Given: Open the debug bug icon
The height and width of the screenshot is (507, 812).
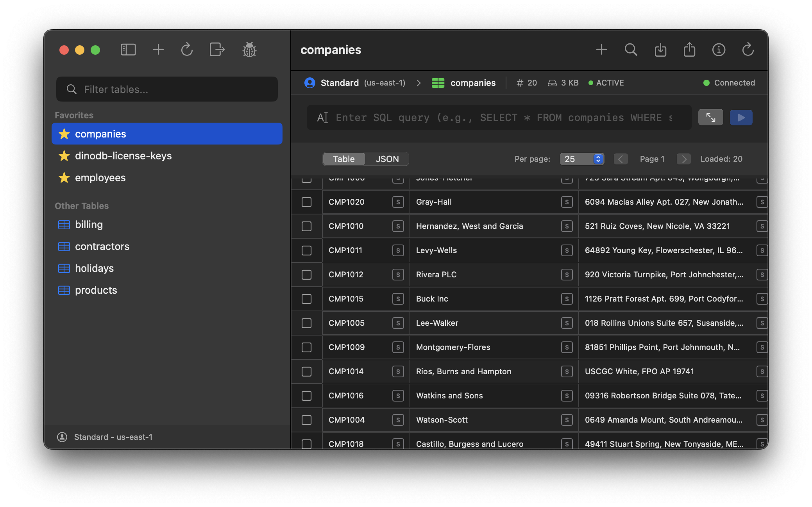Looking at the screenshot, I should coord(249,50).
